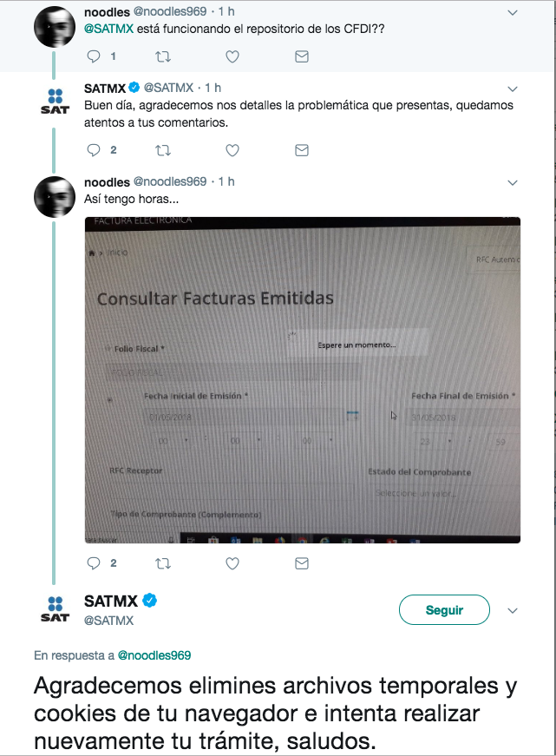Click the reply icon under the screenshot tweet
This screenshot has width=556, height=756.
pos(94,562)
